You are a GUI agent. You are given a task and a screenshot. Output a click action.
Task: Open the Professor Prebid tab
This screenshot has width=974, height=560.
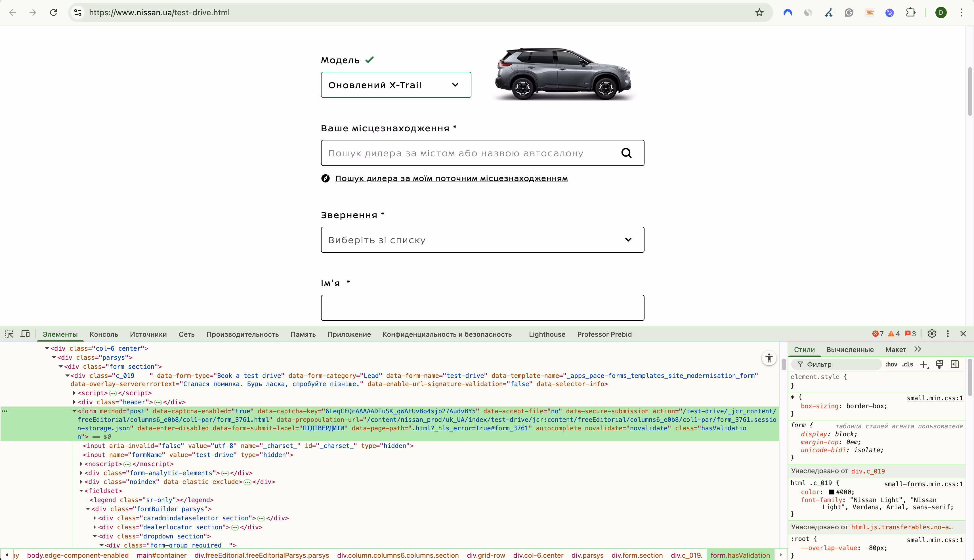pyautogui.click(x=604, y=334)
